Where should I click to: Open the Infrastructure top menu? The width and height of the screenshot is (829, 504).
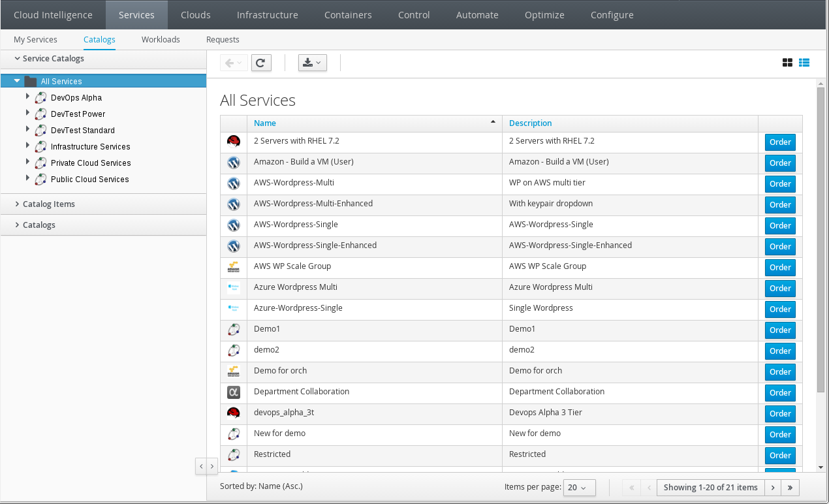(x=267, y=14)
